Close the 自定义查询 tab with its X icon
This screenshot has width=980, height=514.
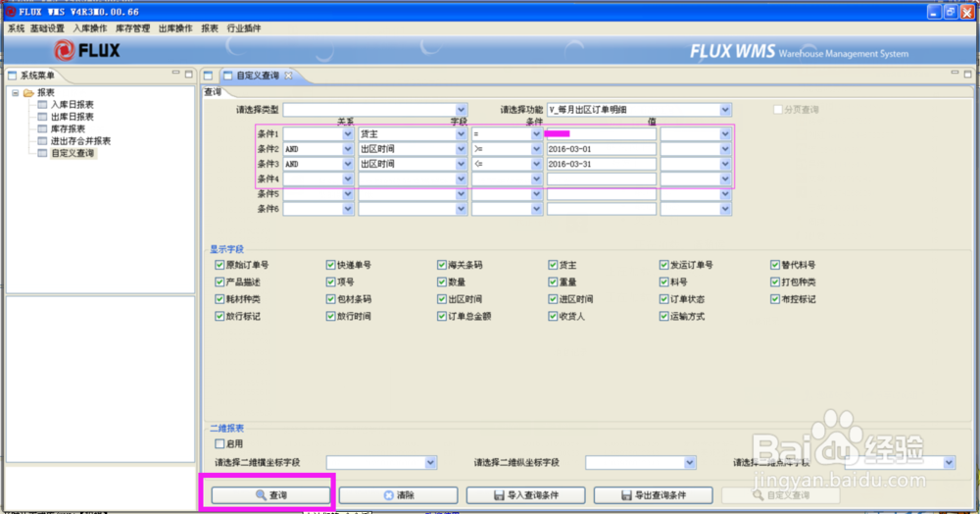[x=288, y=75]
